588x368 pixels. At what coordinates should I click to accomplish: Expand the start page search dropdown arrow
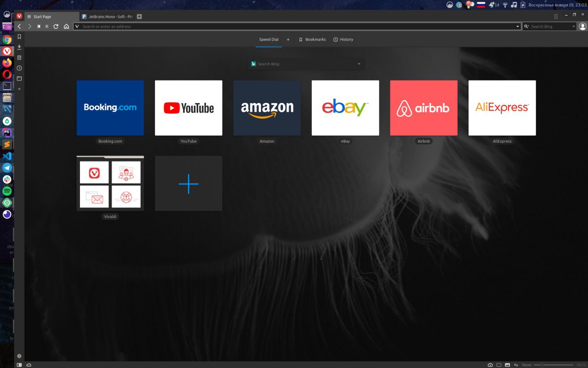pos(359,64)
